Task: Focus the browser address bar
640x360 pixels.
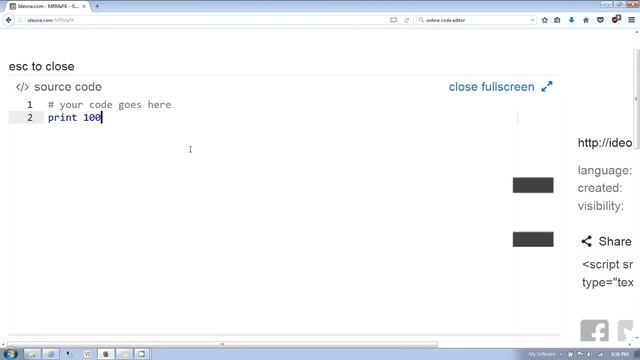Action: [204, 20]
